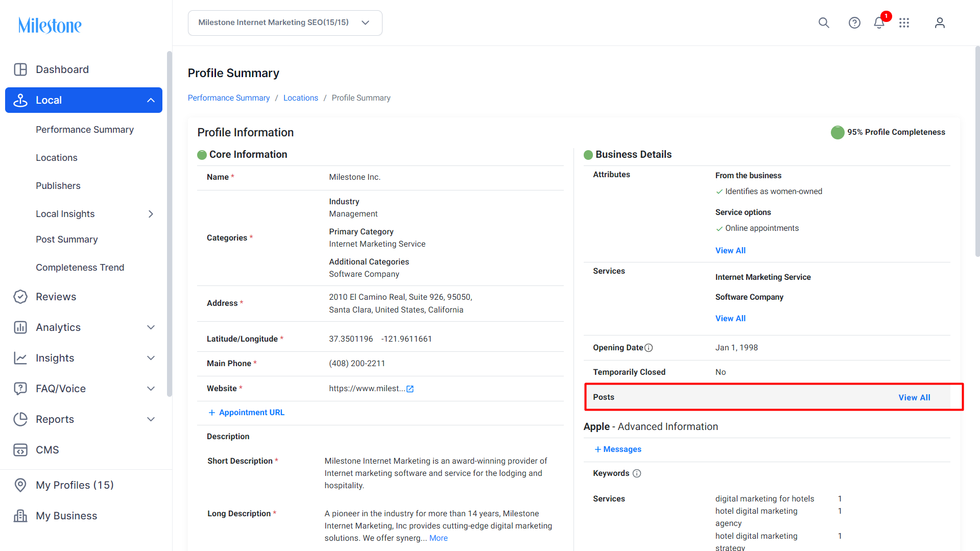This screenshot has width=980, height=551.
Task: Click the Local map-pin icon
Action: tap(20, 100)
